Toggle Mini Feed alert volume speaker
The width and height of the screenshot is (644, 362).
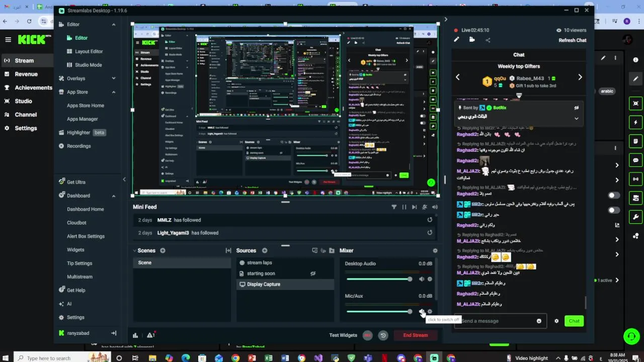pos(435,207)
